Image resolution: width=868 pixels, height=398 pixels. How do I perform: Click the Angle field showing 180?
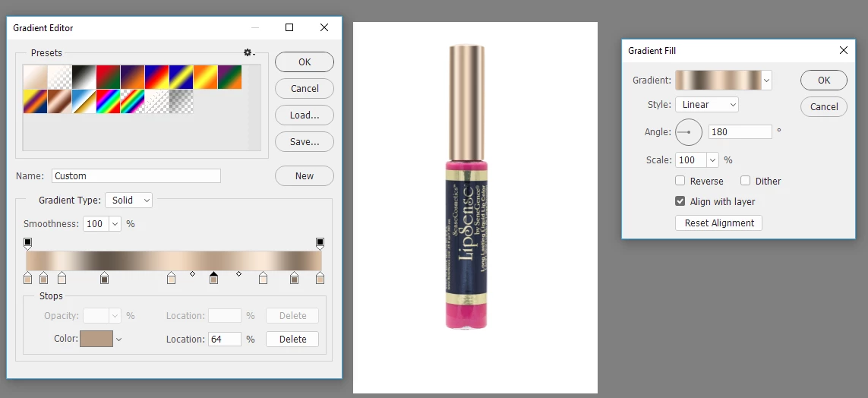click(740, 131)
